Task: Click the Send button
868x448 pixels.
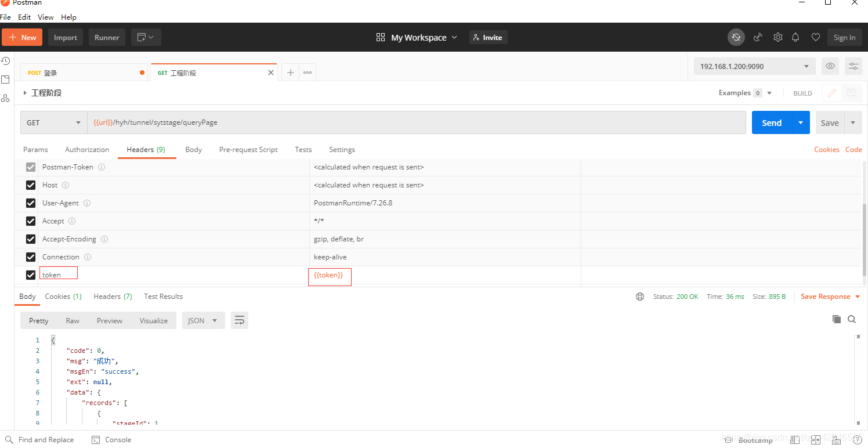Action: point(772,122)
